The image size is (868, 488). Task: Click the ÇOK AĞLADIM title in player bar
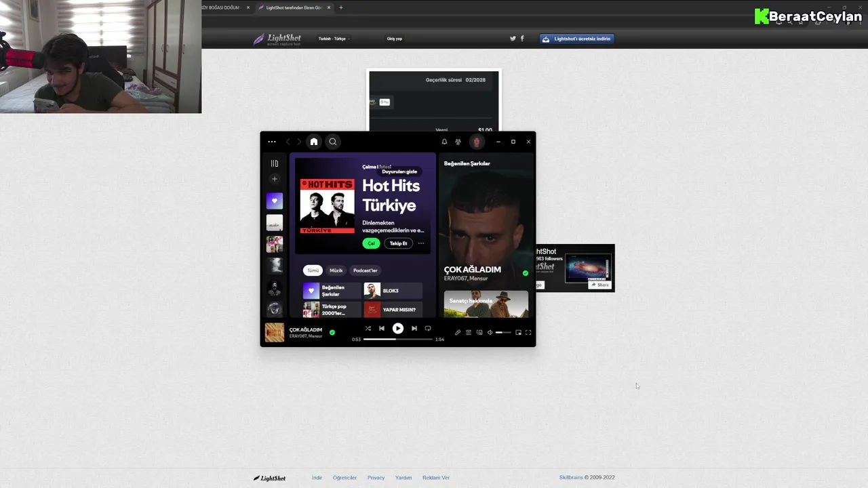coord(306,330)
